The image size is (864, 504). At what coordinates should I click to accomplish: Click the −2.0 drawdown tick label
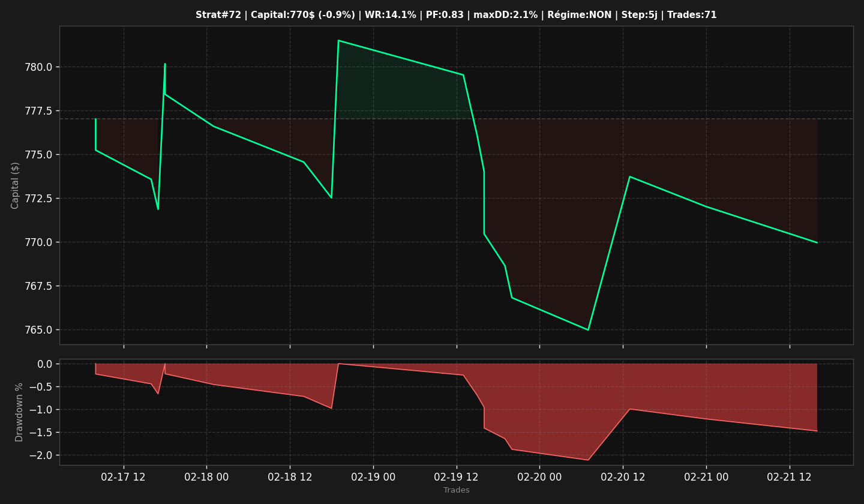click(x=41, y=455)
